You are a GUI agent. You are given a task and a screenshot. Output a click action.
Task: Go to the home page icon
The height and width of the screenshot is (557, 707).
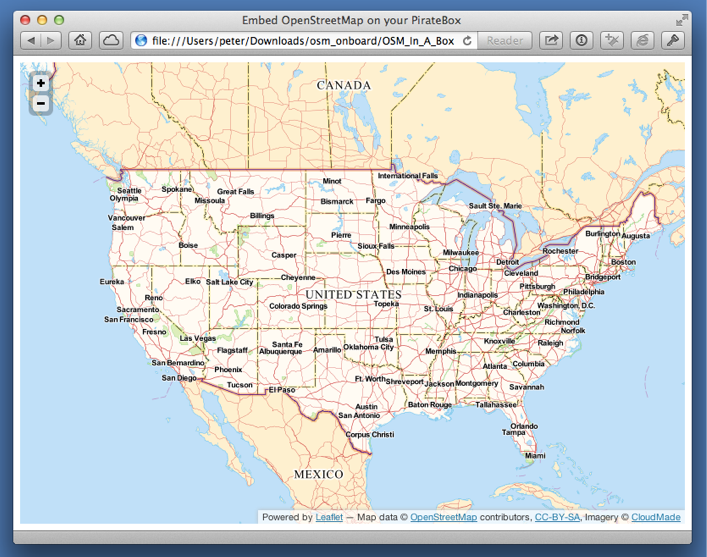pyautogui.click(x=80, y=40)
